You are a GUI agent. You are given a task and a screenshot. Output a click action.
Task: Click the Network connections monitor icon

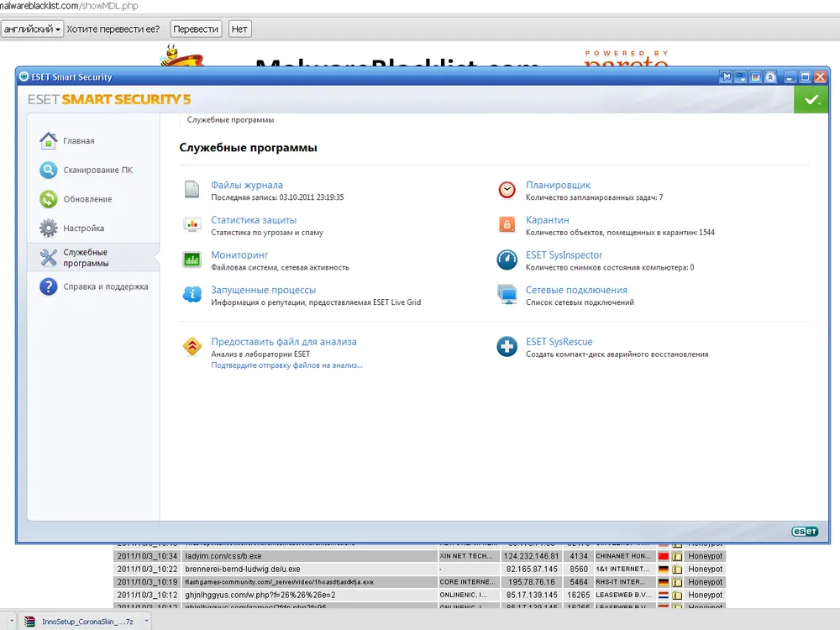click(507, 295)
